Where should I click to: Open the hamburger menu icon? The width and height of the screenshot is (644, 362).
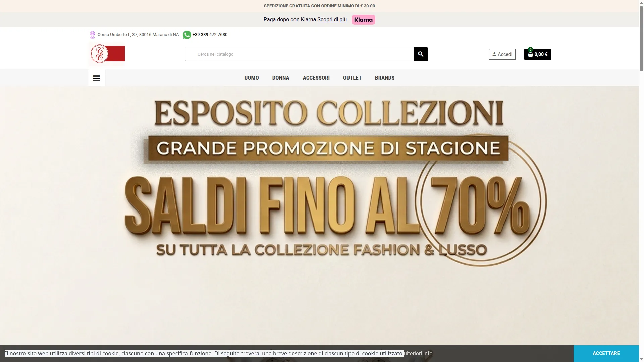[97, 78]
